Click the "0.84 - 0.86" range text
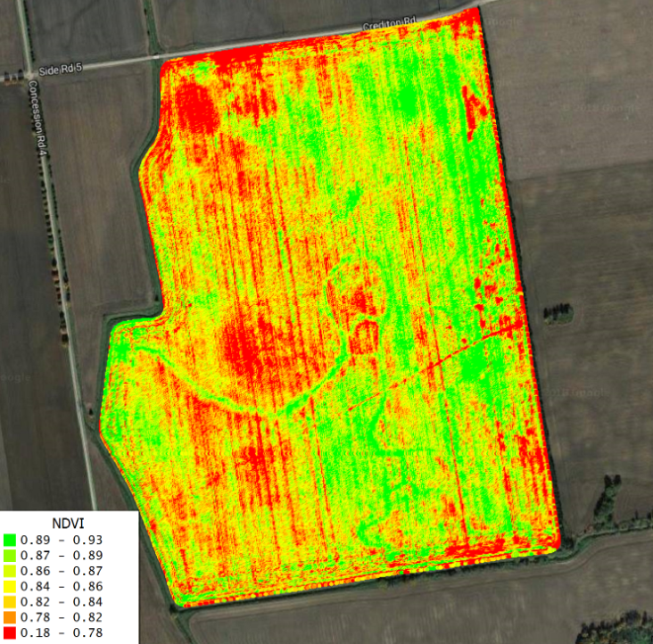The height and width of the screenshot is (644, 653). click(61, 586)
